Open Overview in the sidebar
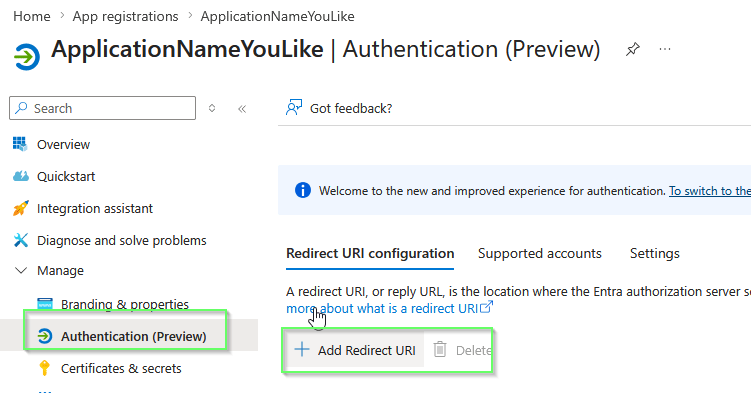Viewport: 751px width, 393px height. coord(63,145)
